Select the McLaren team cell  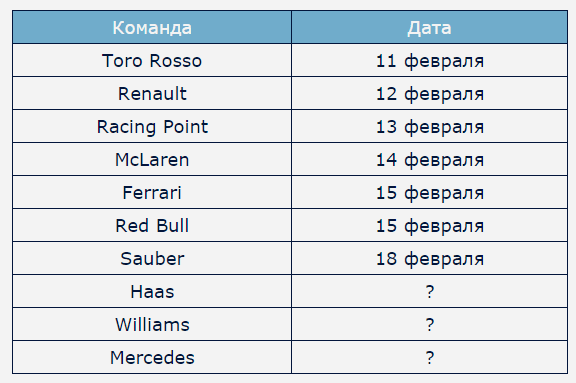(152, 159)
